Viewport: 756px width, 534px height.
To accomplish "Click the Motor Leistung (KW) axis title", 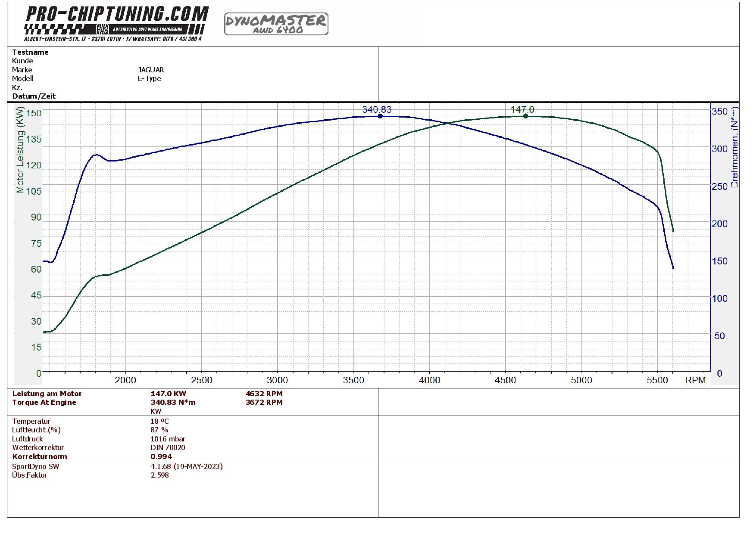I will pos(20,149).
